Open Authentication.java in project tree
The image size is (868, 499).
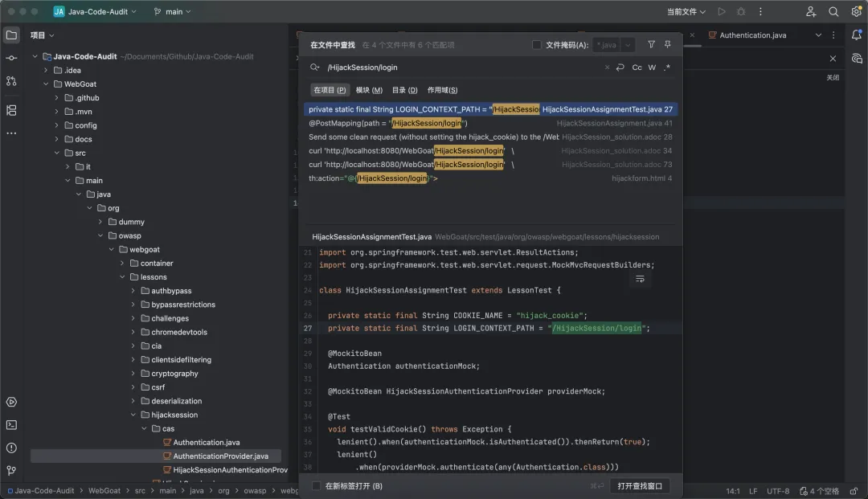click(206, 442)
